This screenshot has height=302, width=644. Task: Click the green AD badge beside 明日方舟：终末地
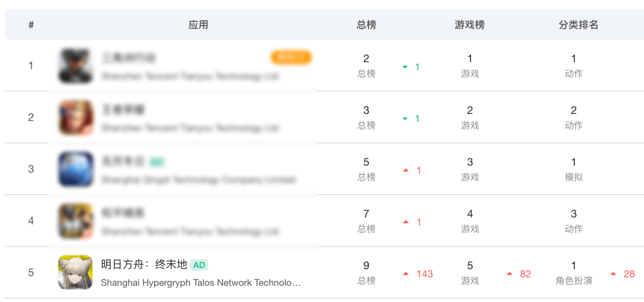[199, 265]
